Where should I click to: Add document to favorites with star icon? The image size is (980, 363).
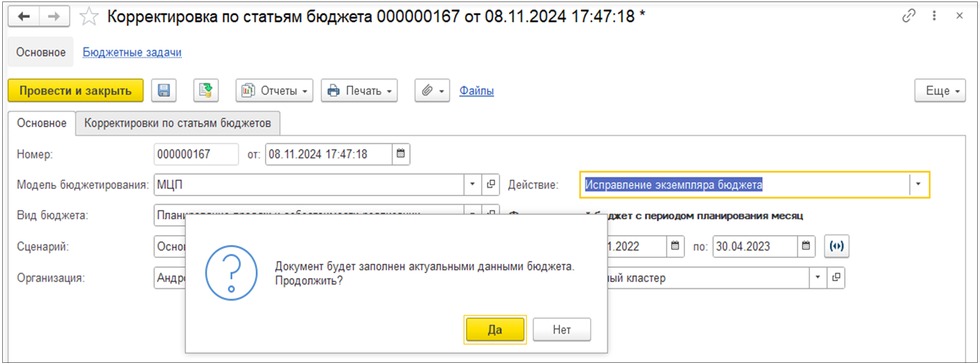pyautogui.click(x=89, y=17)
